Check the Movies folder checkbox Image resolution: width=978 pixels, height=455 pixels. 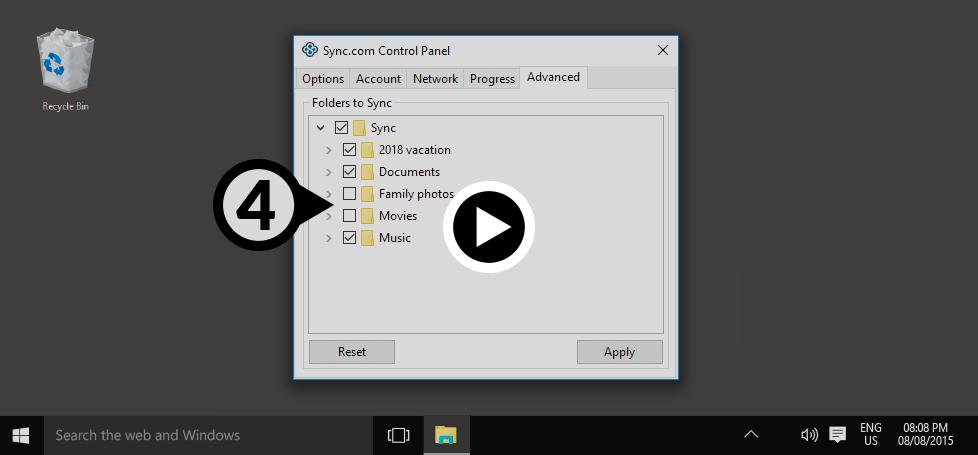tap(349, 216)
